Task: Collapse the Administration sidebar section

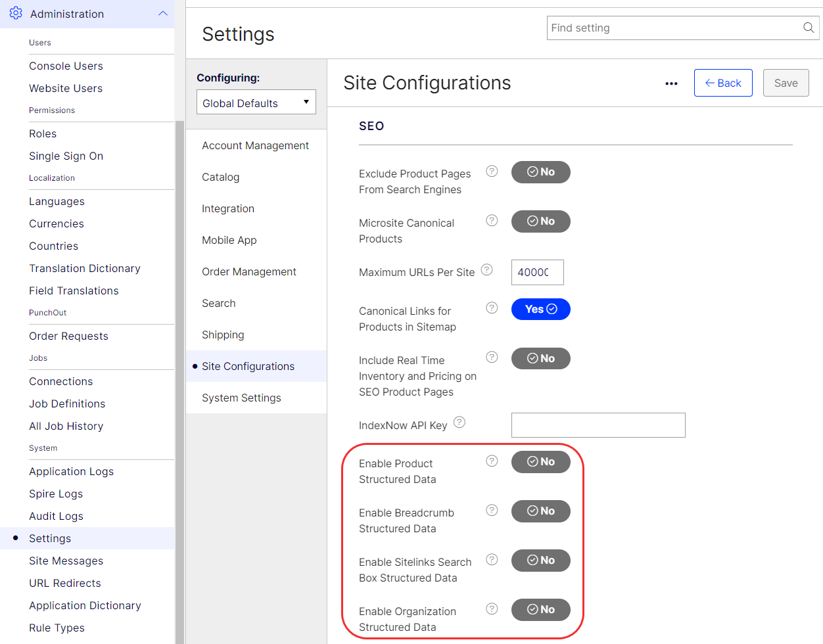Action: 163,13
